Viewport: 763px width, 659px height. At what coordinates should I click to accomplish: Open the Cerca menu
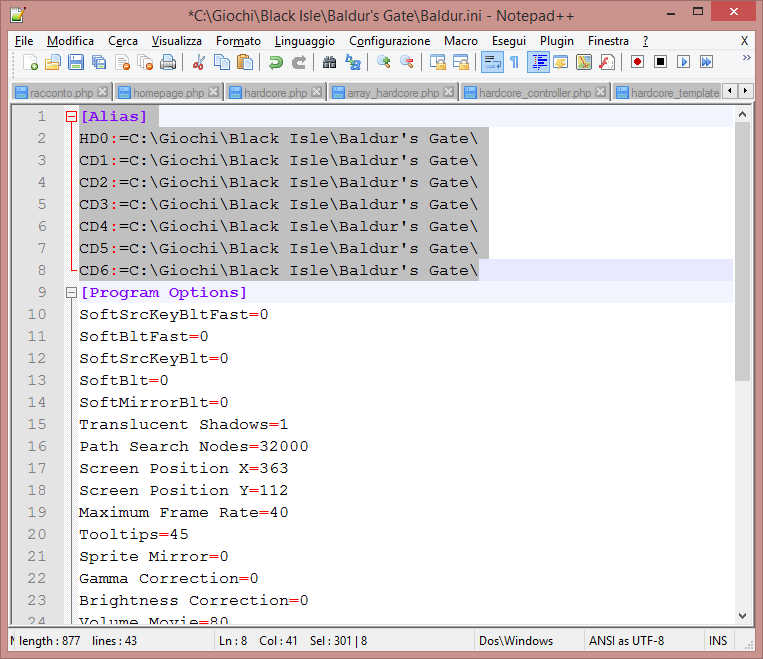coord(123,41)
